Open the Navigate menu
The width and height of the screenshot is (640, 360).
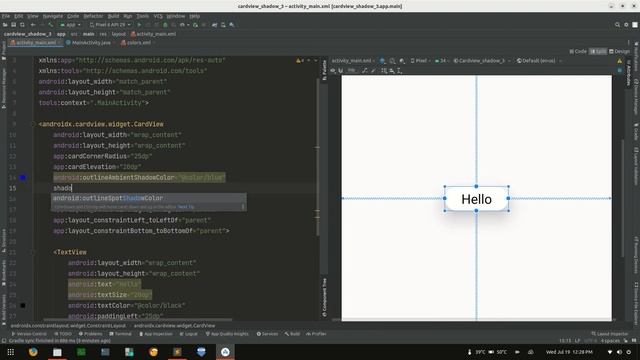53,16
